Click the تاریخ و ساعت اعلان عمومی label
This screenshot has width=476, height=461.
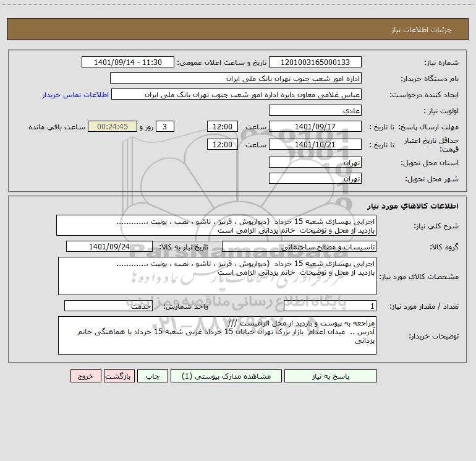point(222,62)
